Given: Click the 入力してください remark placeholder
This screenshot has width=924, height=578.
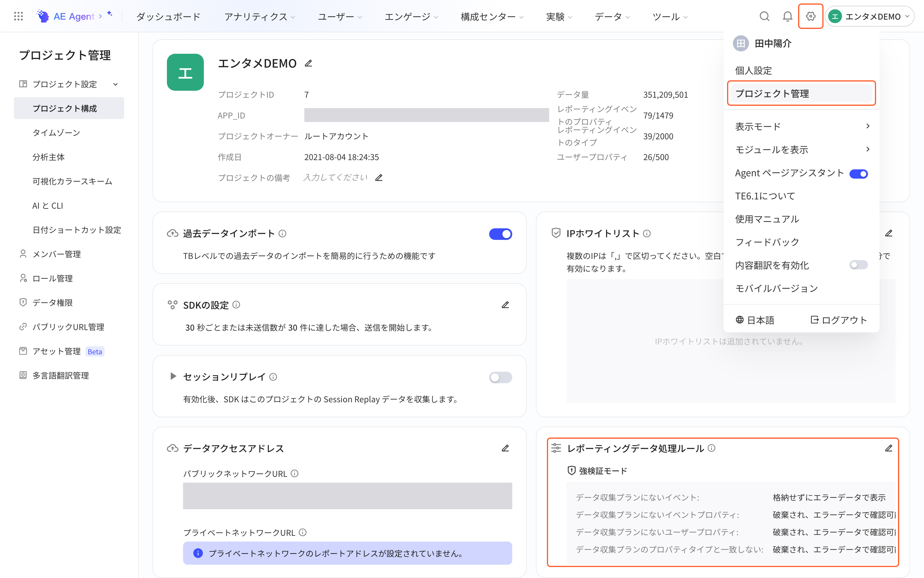Looking at the screenshot, I should tap(335, 177).
